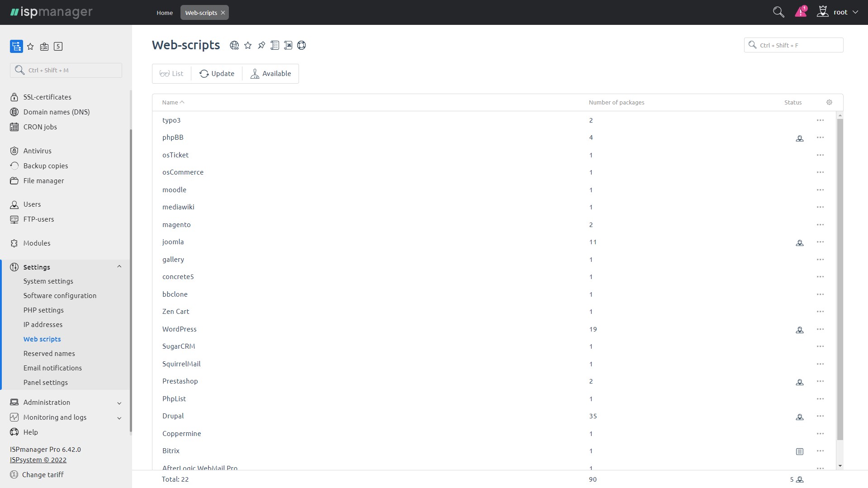Screen dimensions: 868x488
Task: Open the ISPsystem © 2022 link
Action: click(x=38, y=460)
